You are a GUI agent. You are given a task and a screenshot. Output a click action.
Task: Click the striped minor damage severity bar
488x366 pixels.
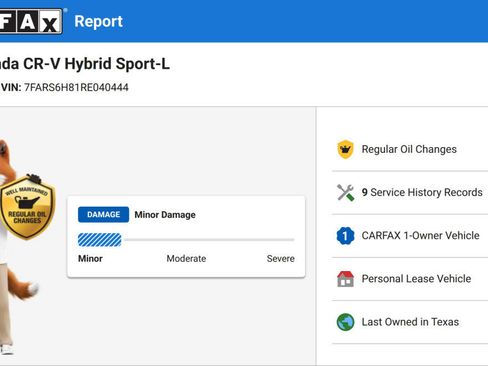(x=100, y=240)
